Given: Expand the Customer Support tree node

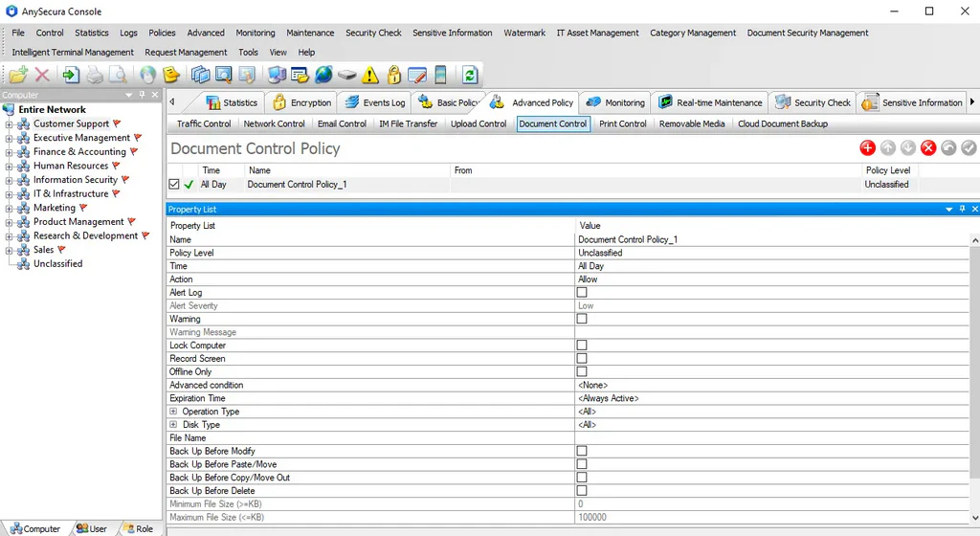Looking at the screenshot, I should coord(9,124).
